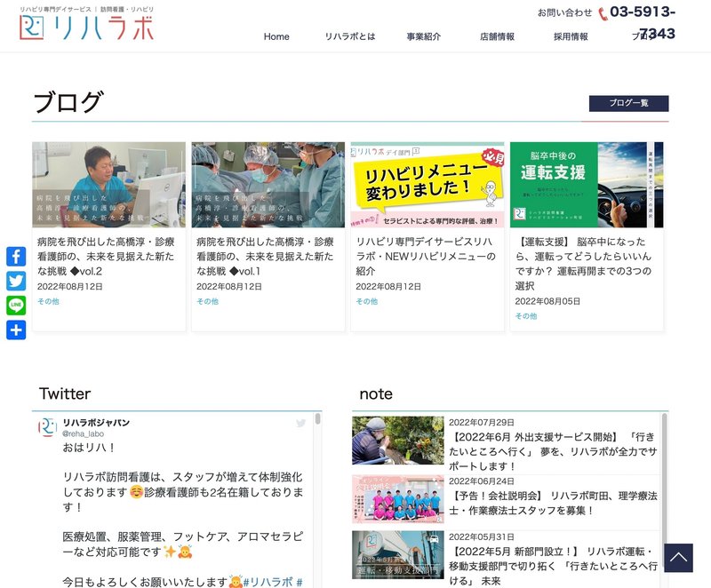This screenshot has width=711, height=588.
Task: Click 2022年06月24日 note date
Action: [481, 481]
